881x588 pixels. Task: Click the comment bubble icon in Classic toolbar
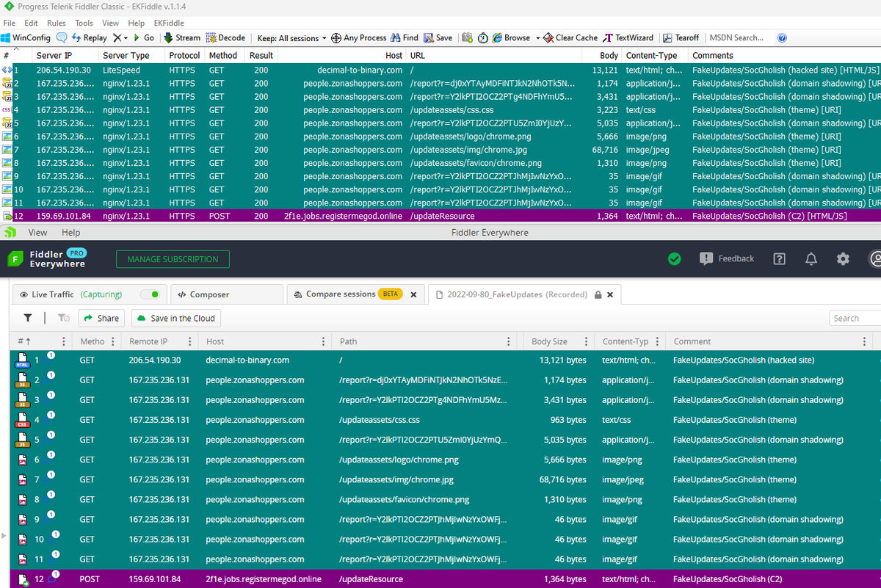[x=61, y=37]
